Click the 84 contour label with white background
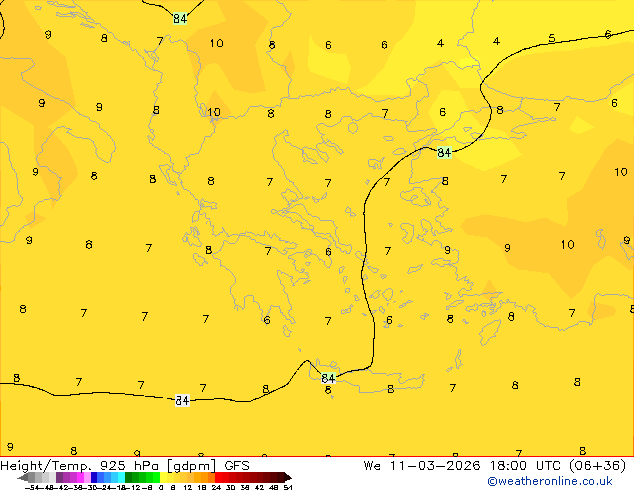The image size is (634, 490). coord(182,400)
